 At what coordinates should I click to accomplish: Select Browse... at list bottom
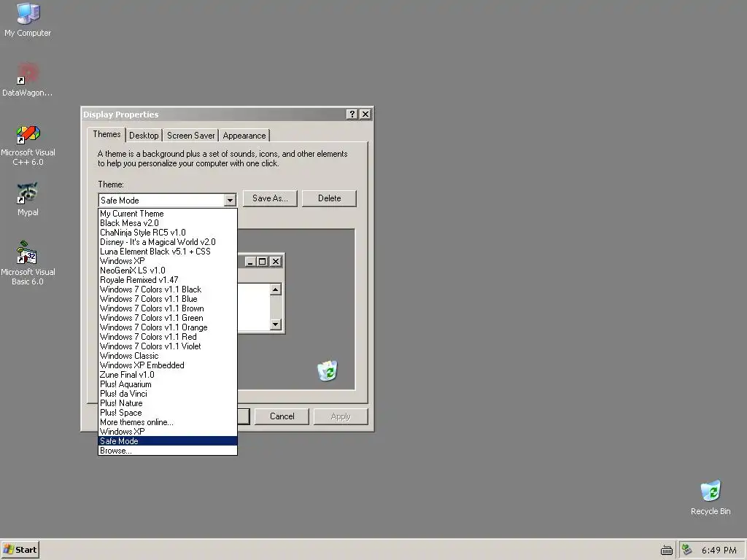pyautogui.click(x=168, y=451)
